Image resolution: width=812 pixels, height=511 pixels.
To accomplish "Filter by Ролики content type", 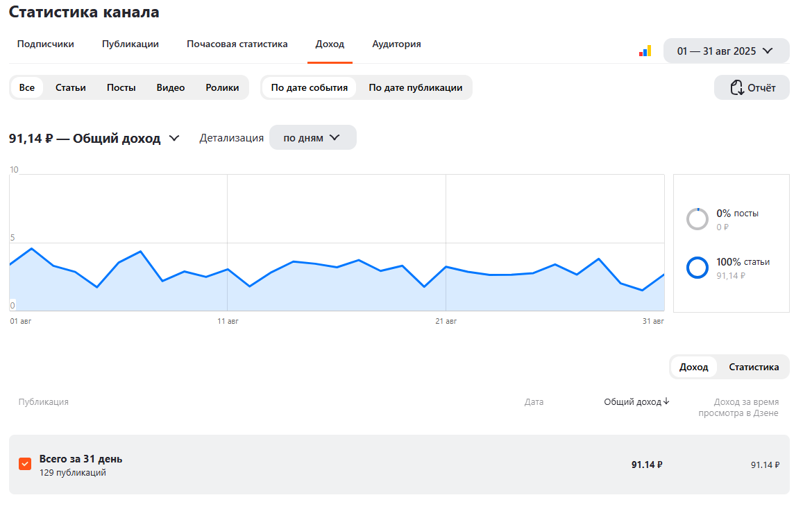I will click(x=222, y=87).
